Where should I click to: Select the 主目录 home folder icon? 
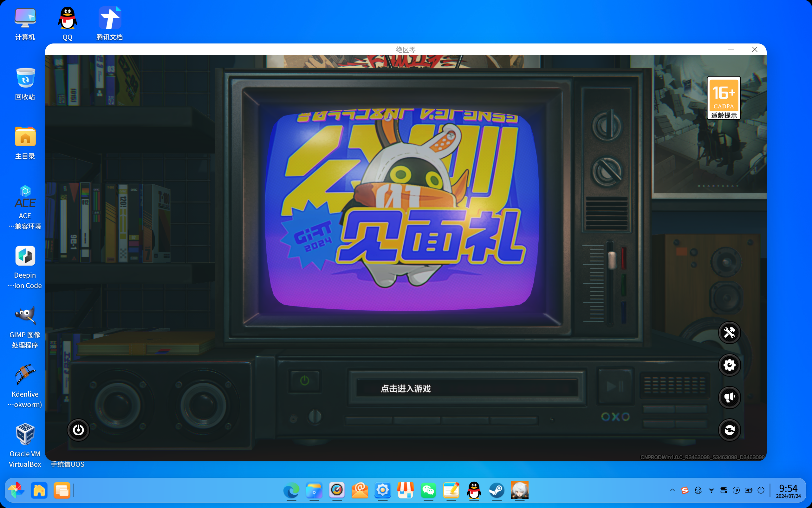point(25,143)
